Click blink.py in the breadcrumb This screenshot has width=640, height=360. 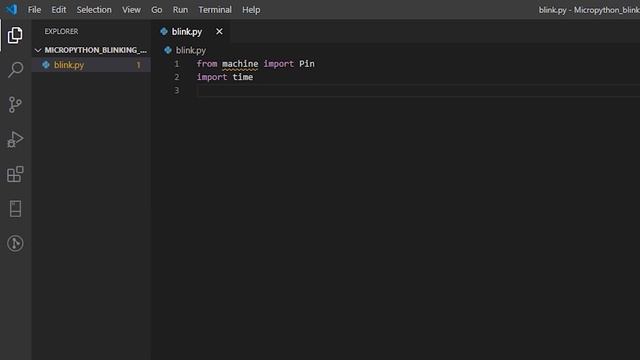tap(191, 50)
